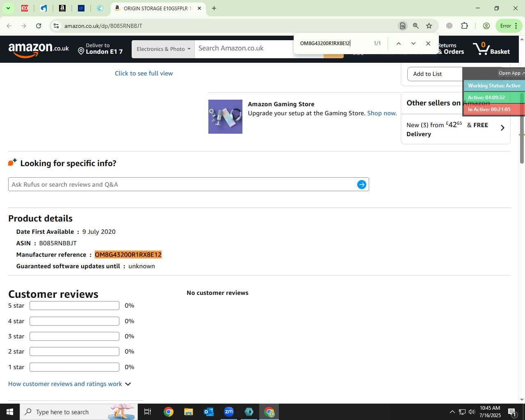This screenshot has width=525, height=420.
Task: Open the notifications center icon
Action: [x=513, y=412]
